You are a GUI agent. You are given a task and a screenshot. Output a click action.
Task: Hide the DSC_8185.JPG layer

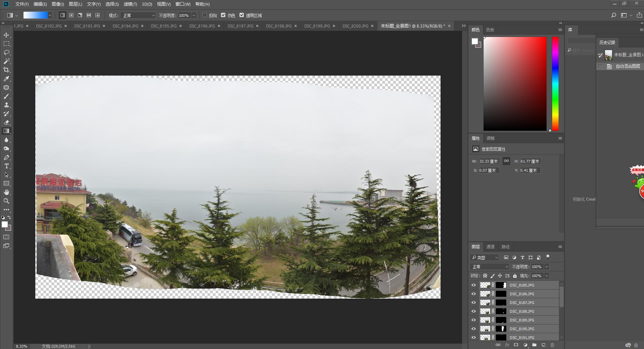coord(473,285)
